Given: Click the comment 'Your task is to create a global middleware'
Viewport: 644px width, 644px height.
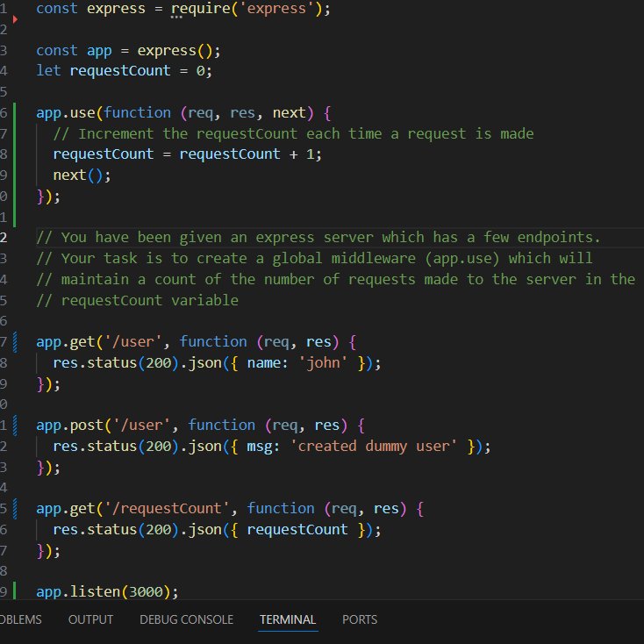Looking at the screenshot, I should (314, 258).
